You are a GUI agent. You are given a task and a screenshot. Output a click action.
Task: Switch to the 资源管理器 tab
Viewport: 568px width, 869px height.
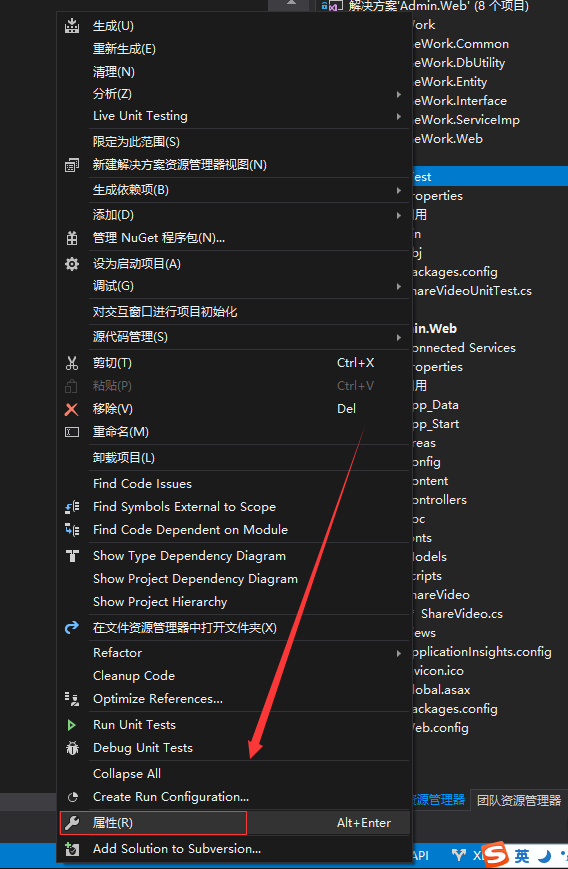point(438,800)
